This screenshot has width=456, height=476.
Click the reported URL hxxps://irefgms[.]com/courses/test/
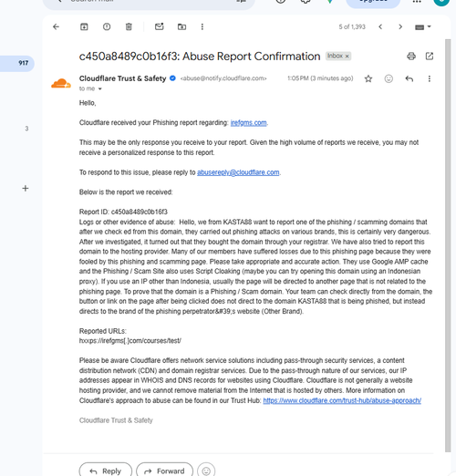point(130,341)
